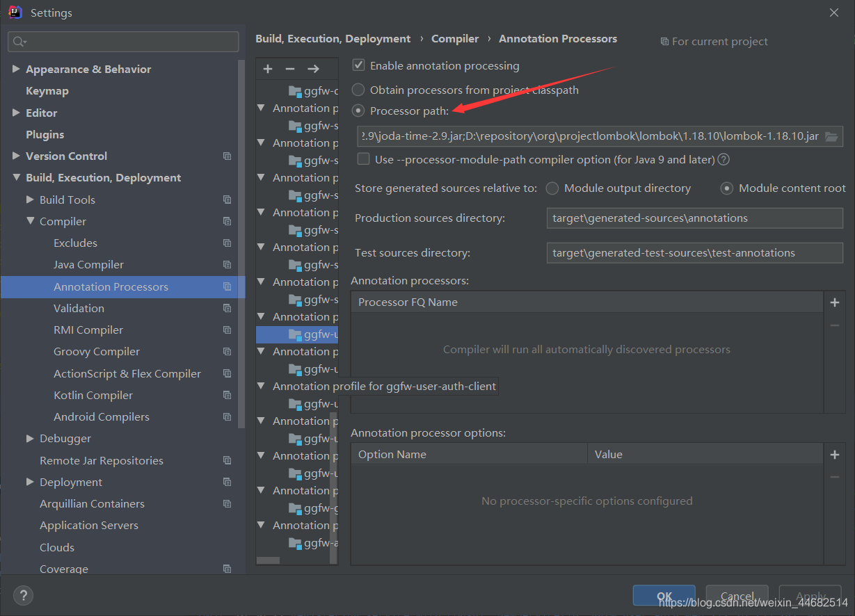
Task: Click the project-level icon beside Remote Jar Repositories
Action: click(x=227, y=460)
